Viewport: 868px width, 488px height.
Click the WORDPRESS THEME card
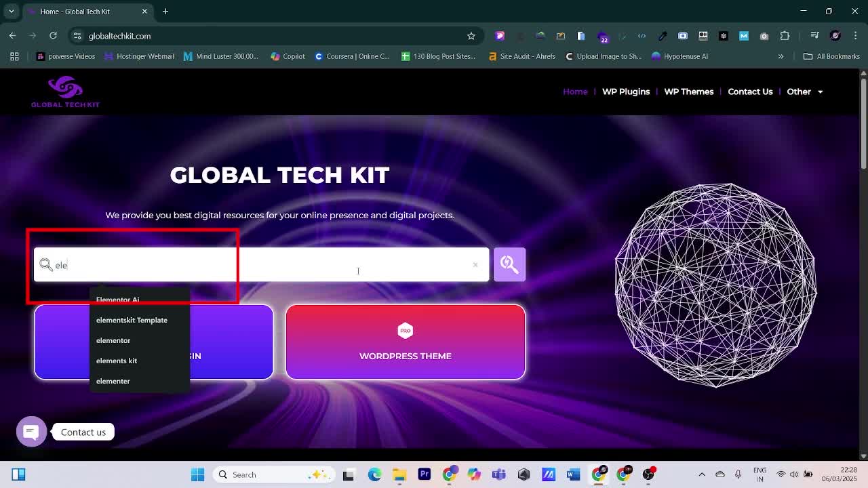tap(406, 342)
